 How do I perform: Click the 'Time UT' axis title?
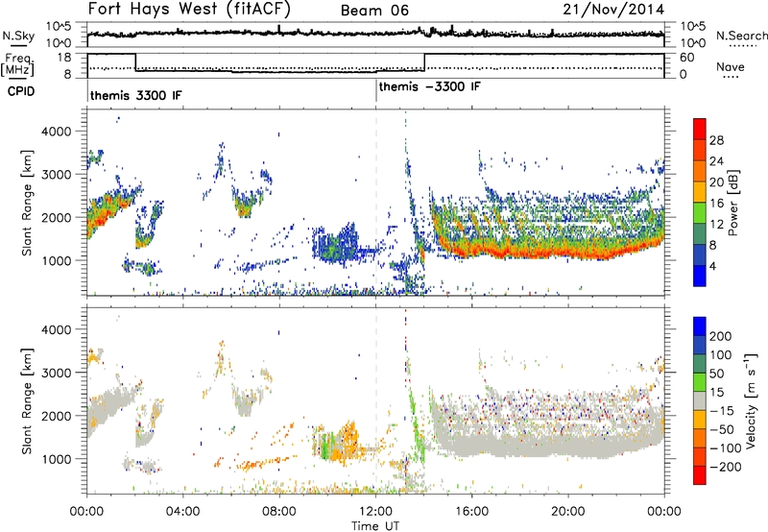(375, 525)
